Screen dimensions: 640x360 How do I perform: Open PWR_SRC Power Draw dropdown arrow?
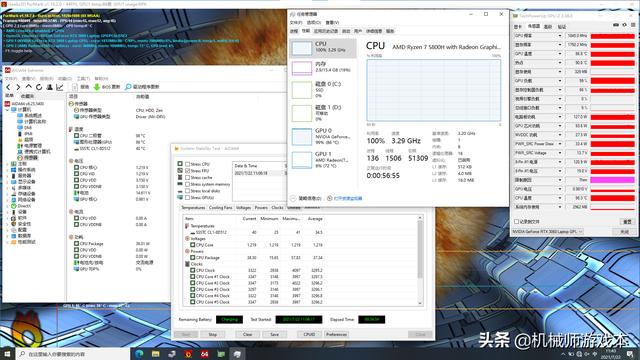pos(560,144)
